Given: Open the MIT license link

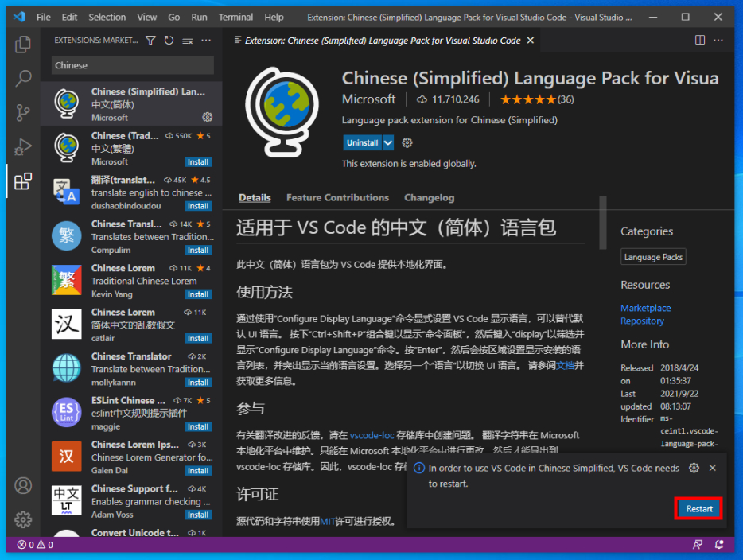Looking at the screenshot, I should tap(328, 521).
